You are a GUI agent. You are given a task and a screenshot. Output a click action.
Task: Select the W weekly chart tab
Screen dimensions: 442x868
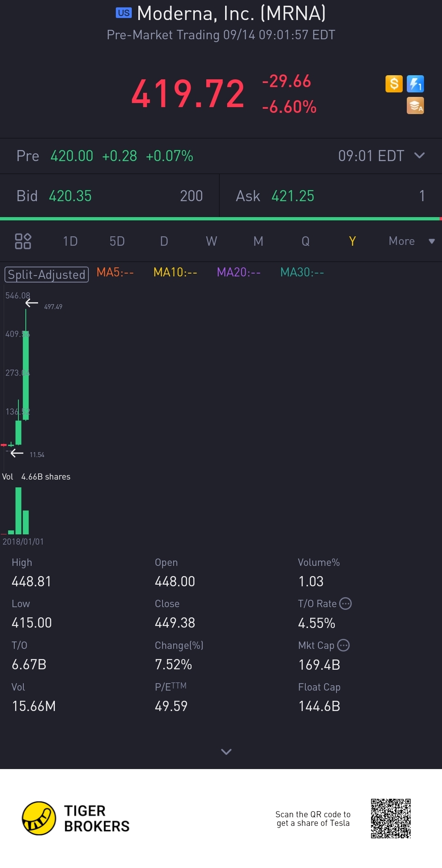pos(212,241)
